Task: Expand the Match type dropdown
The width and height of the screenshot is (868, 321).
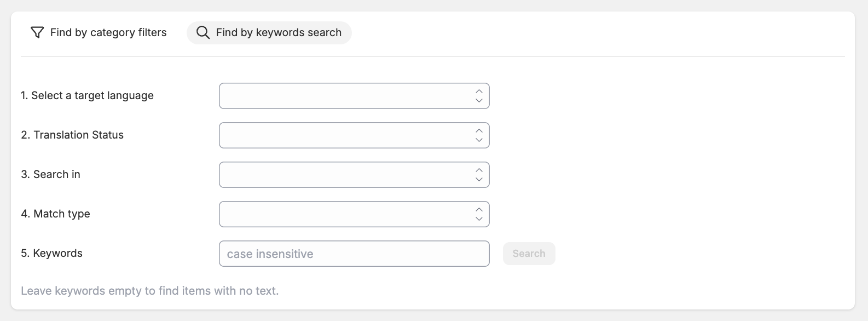Action: coord(346,214)
